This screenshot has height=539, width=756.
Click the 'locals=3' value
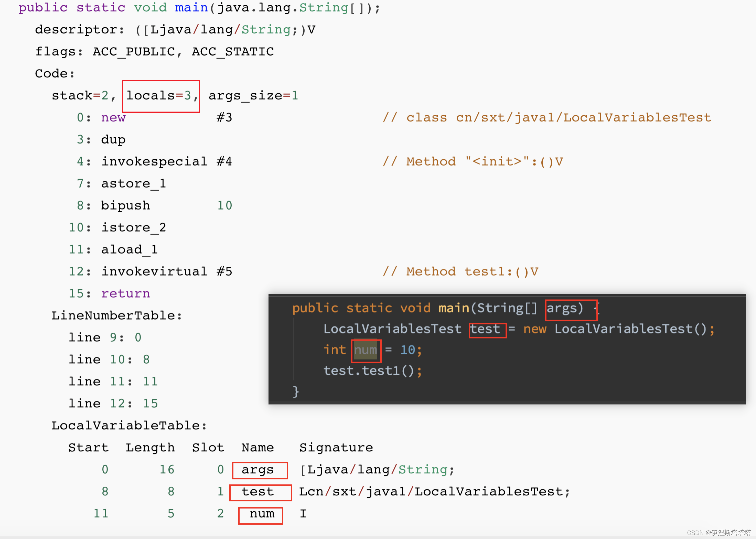coord(159,96)
